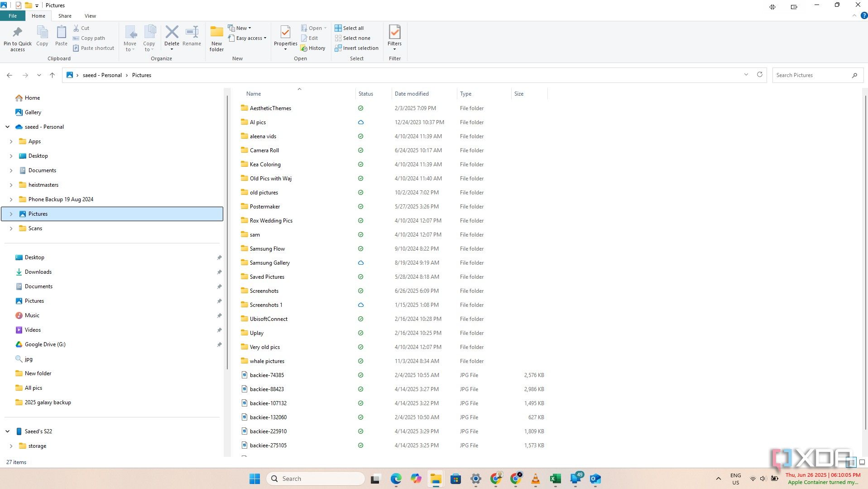
Task: Select the Camera Roll folder
Action: [x=264, y=150]
